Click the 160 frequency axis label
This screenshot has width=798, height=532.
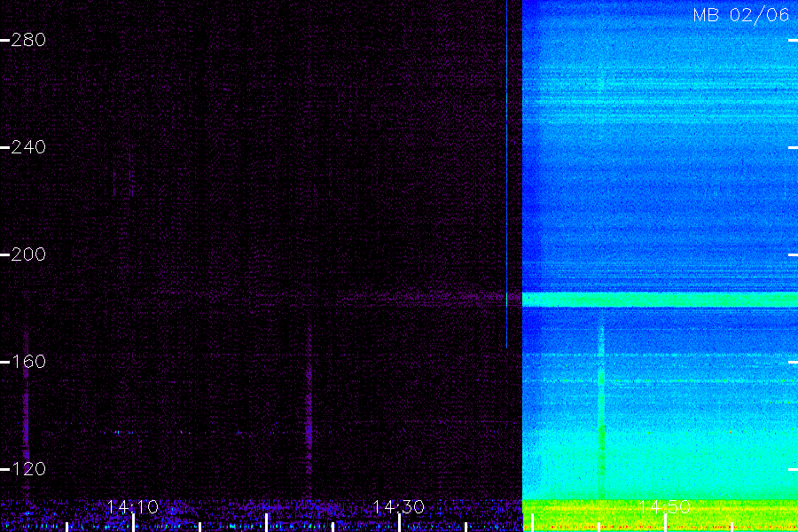(x=28, y=362)
